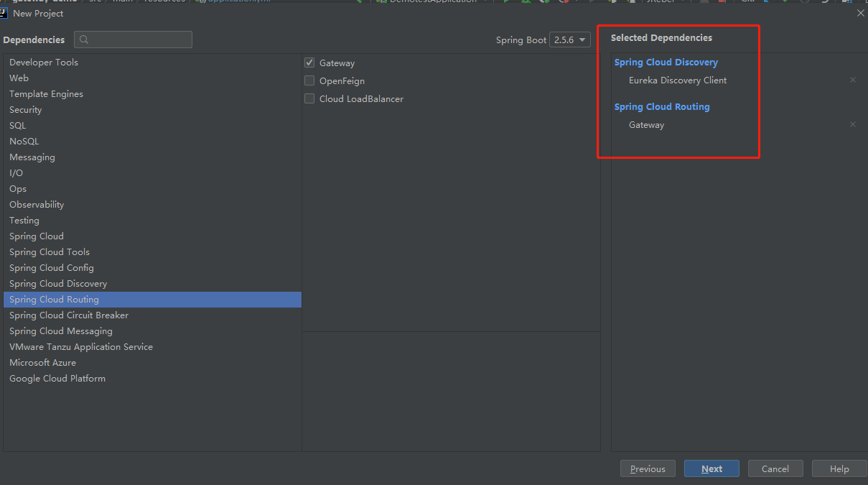Viewport: 868px width, 485px height.
Task: Select the Template Engines category
Action: tap(152, 94)
